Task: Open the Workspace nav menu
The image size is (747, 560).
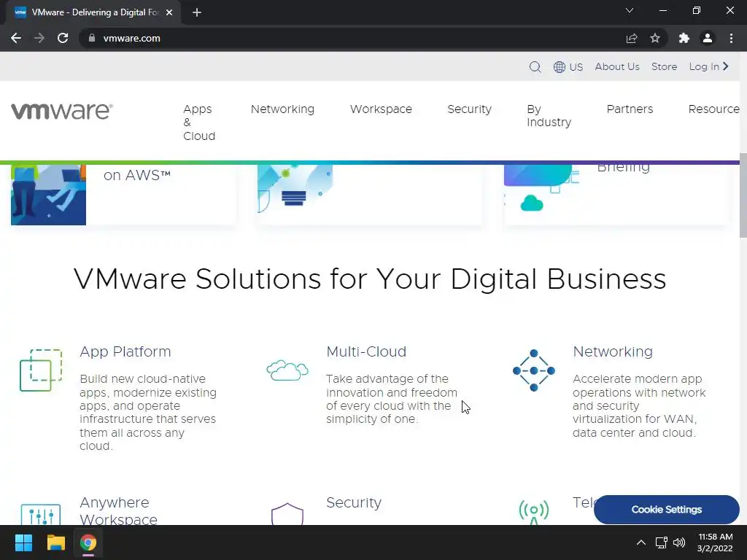Action: [x=381, y=109]
